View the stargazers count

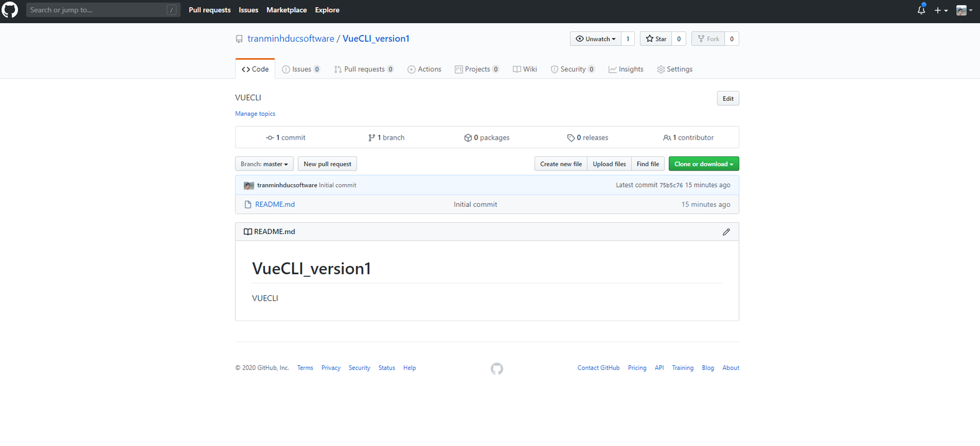[x=679, y=39]
